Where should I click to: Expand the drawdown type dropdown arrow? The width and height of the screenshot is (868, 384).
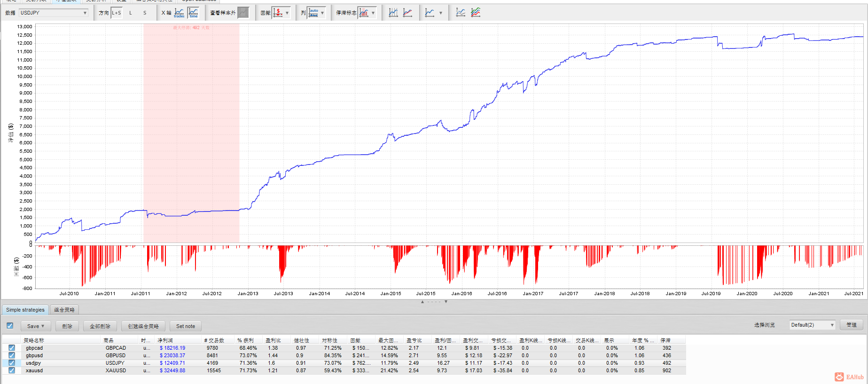(x=287, y=13)
